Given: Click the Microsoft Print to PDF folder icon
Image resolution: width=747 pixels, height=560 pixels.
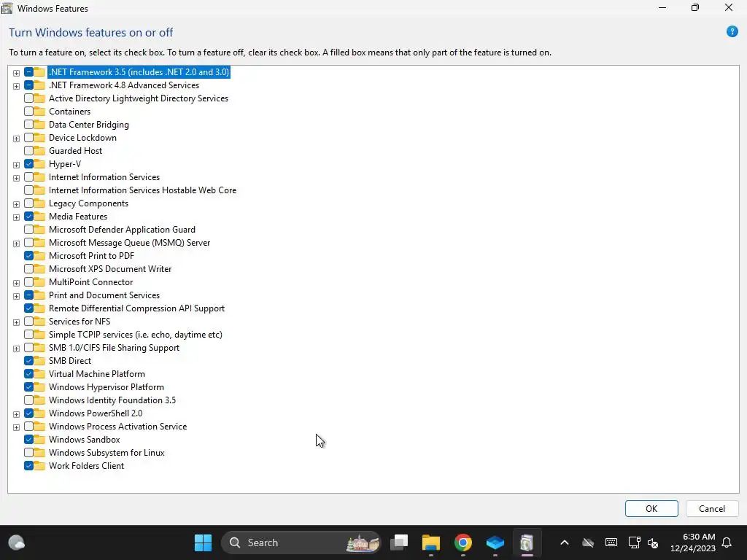Looking at the screenshot, I should [x=39, y=256].
